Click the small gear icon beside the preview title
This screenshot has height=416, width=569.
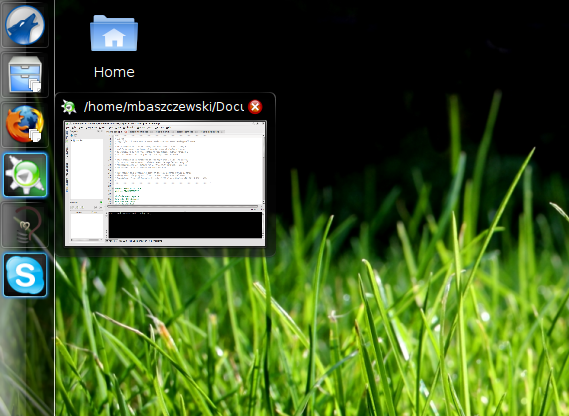[69, 107]
